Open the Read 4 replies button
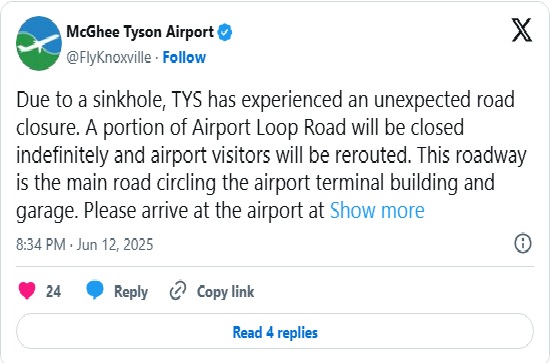Image resolution: width=550 pixels, height=363 pixels. pyautogui.click(x=275, y=331)
